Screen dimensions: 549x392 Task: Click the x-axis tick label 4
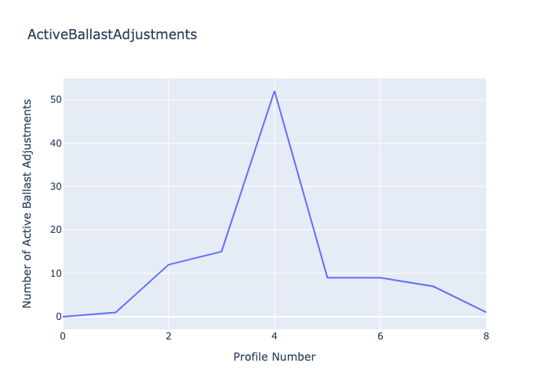pyautogui.click(x=274, y=336)
